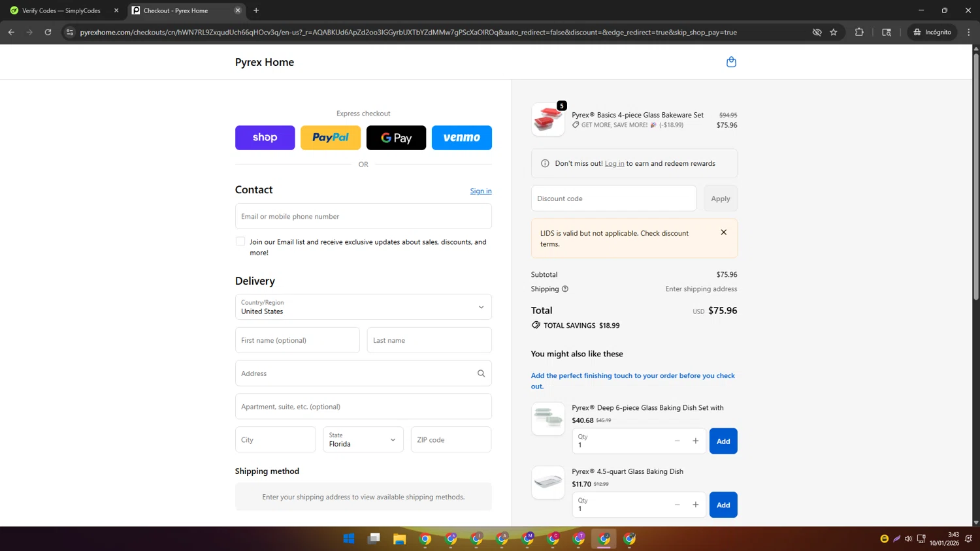
Task: Pay with the Shop Pay button
Action: click(x=265, y=138)
